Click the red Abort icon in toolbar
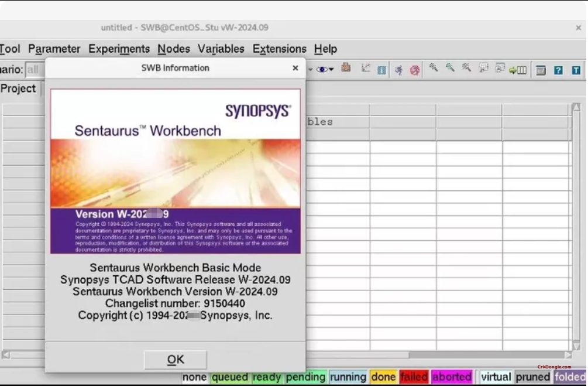 pos(415,70)
